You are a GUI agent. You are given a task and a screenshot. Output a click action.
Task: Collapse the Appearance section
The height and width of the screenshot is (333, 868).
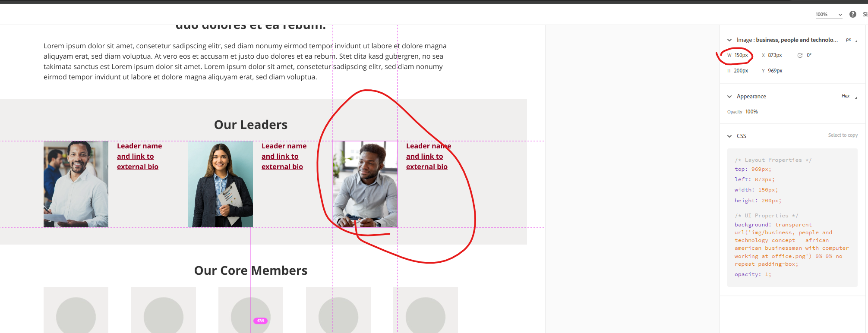[x=729, y=97]
